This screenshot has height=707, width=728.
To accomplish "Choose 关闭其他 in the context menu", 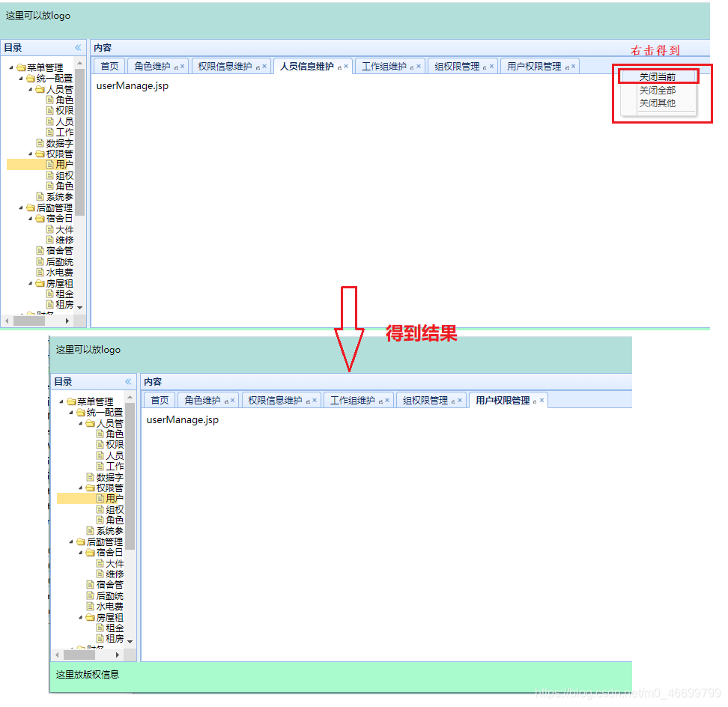I will (x=658, y=103).
